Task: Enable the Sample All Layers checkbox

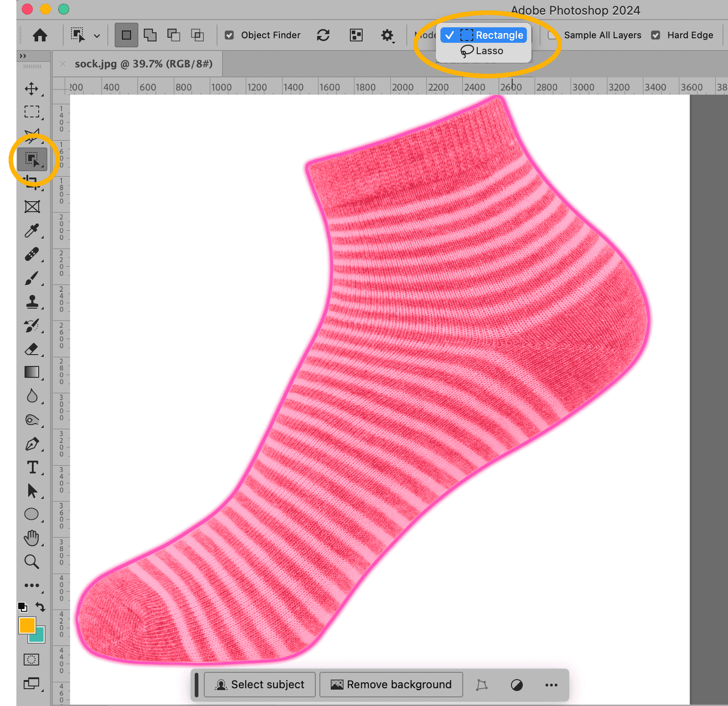Action: click(x=552, y=35)
